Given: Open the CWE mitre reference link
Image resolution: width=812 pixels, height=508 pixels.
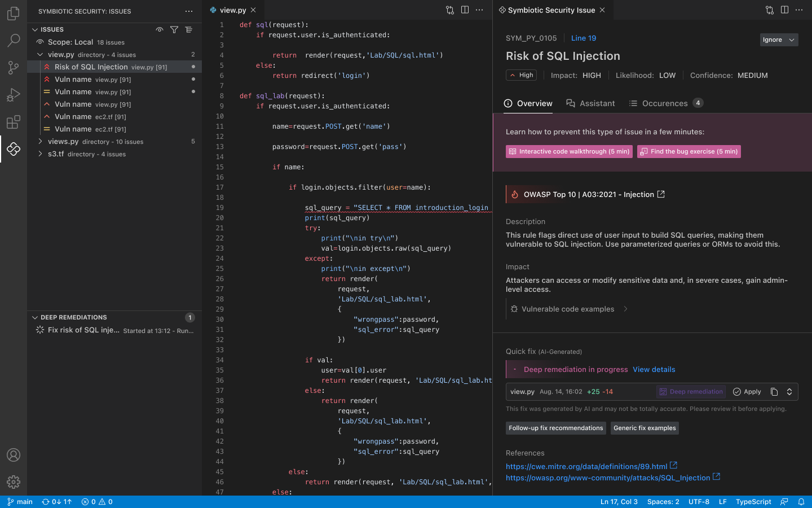Looking at the screenshot, I should [x=586, y=466].
